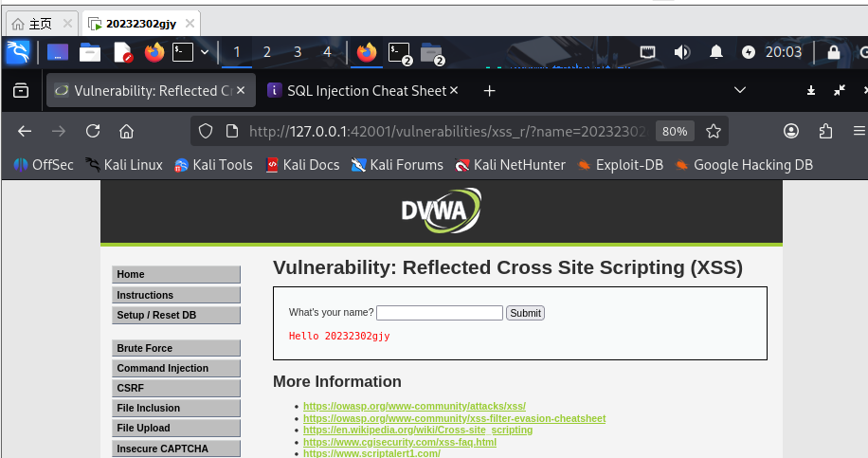Open the Google Hacking DB bookmark

tap(744, 165)
